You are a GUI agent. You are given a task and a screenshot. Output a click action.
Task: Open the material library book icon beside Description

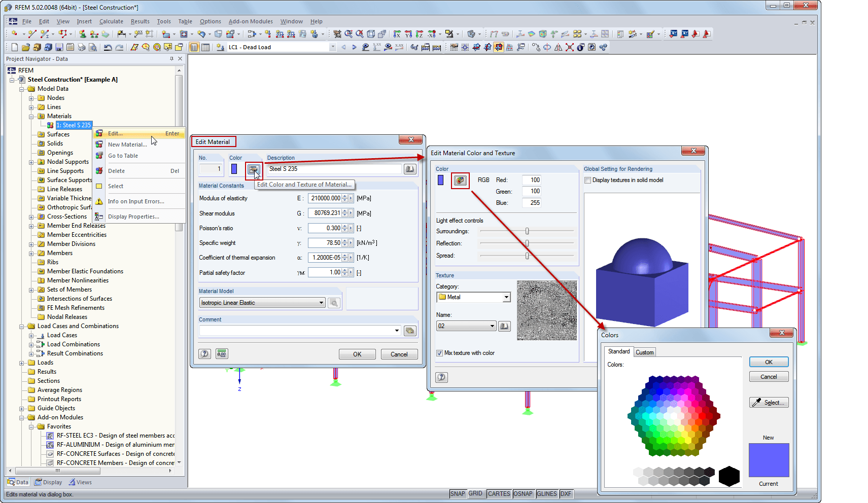click(410, 169)
